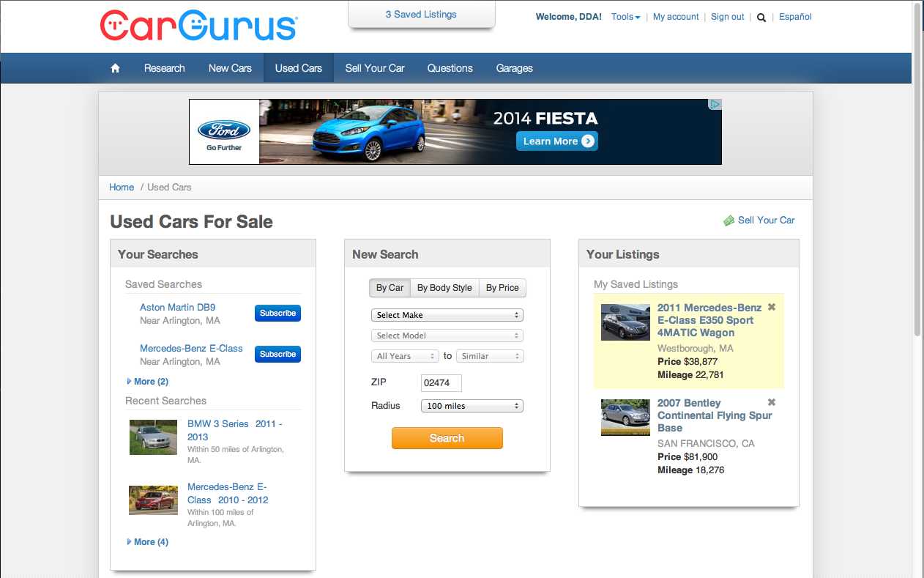Click the Price $38,877 text
The image size is (924, 578).
(x=688, y=362)
